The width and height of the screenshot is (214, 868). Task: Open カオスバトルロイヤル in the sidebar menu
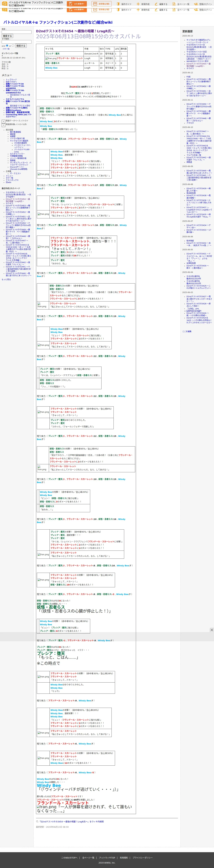[15, 99]
